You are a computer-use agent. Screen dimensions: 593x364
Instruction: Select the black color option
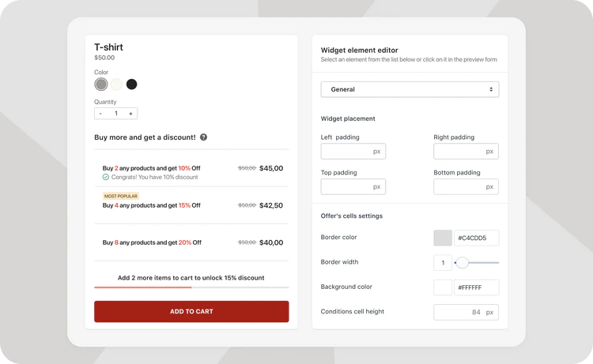pos(131,84)
